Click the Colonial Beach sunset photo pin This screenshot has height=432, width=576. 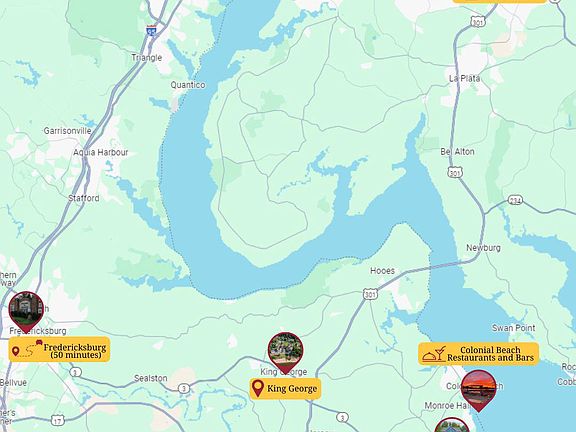[479, 390]
